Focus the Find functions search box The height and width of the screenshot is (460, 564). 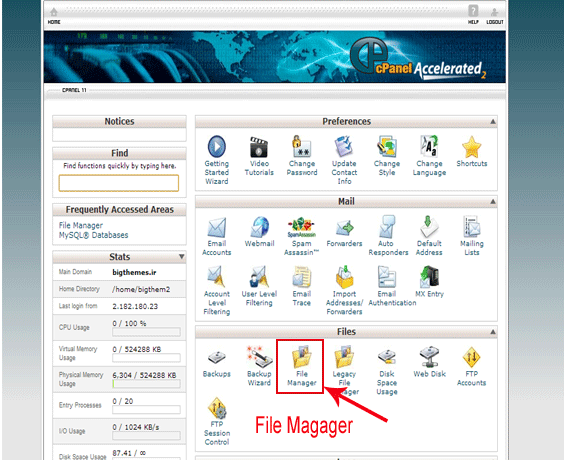pyautogui.click(x=119, y=183)
